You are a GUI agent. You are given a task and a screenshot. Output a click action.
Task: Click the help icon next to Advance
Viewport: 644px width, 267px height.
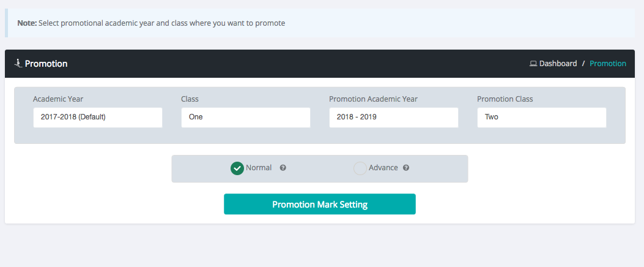405,168
